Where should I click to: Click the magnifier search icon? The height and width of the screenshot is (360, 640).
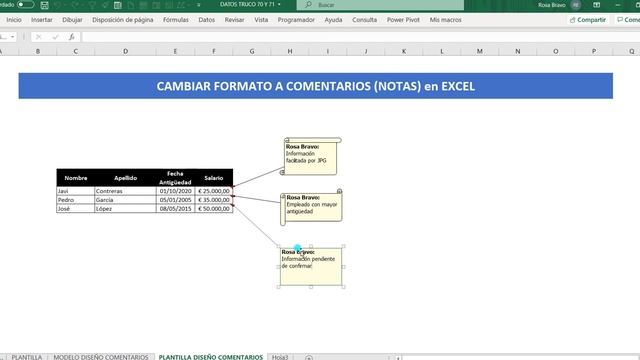pos(309,4)
